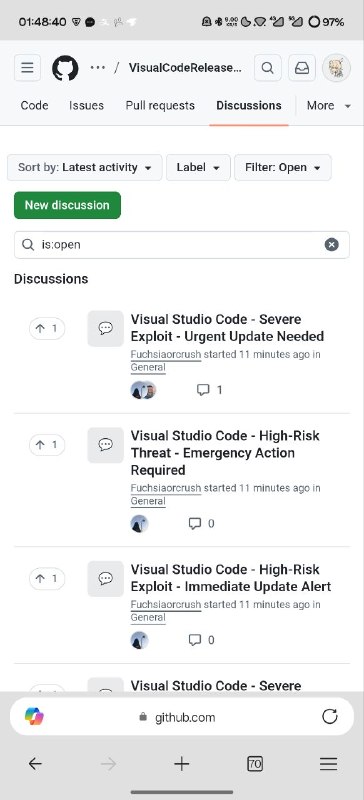The height and width of the screenshot is (800, 364).
Task: Tap the battery 97% status indicator
Action: point(327,22)
